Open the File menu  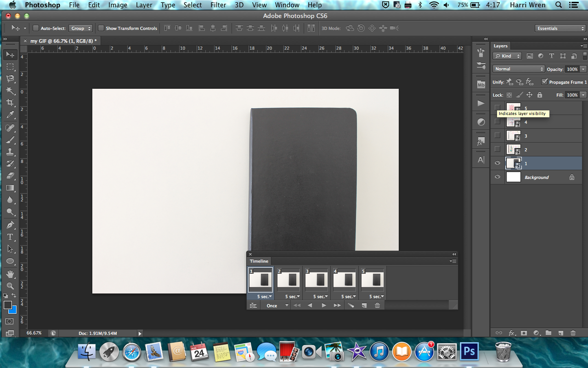74,5
